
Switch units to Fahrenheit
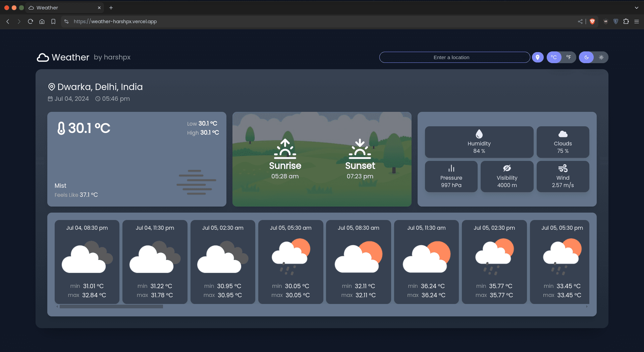(x=569, y=57)
